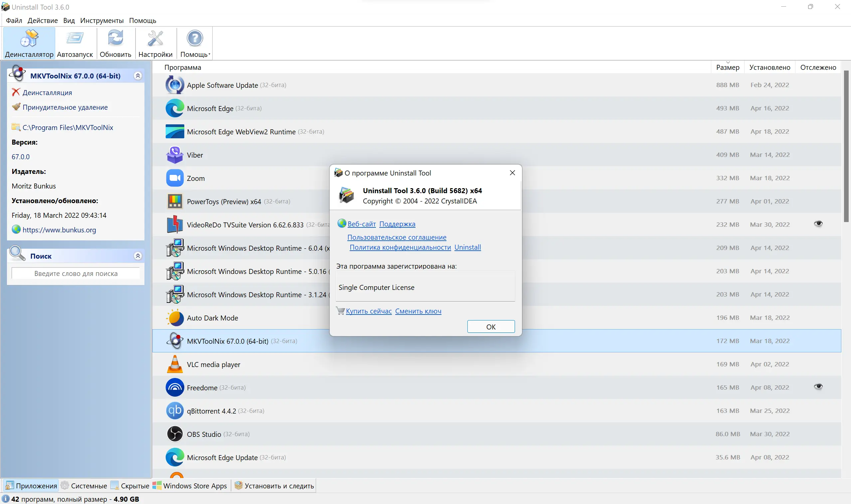Click the Refresh (Обновить) toolbar icon
Viewport: 851px width, 504px height.
115,38
